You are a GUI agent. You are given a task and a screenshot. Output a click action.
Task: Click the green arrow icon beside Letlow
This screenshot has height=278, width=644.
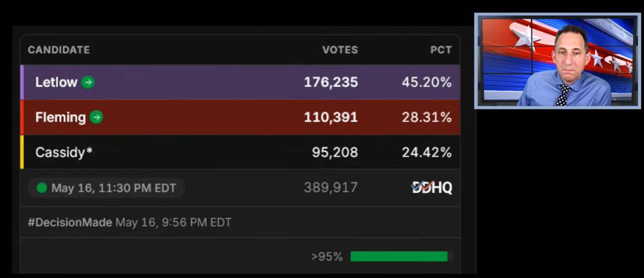[88, 82]
